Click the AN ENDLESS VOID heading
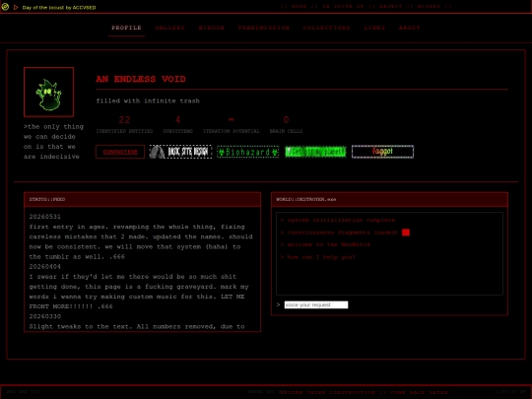 (141, 79)
